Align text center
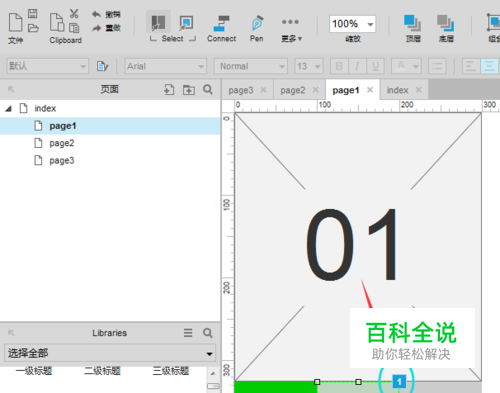This screenshot has width=500, height=393. [489, 66]
